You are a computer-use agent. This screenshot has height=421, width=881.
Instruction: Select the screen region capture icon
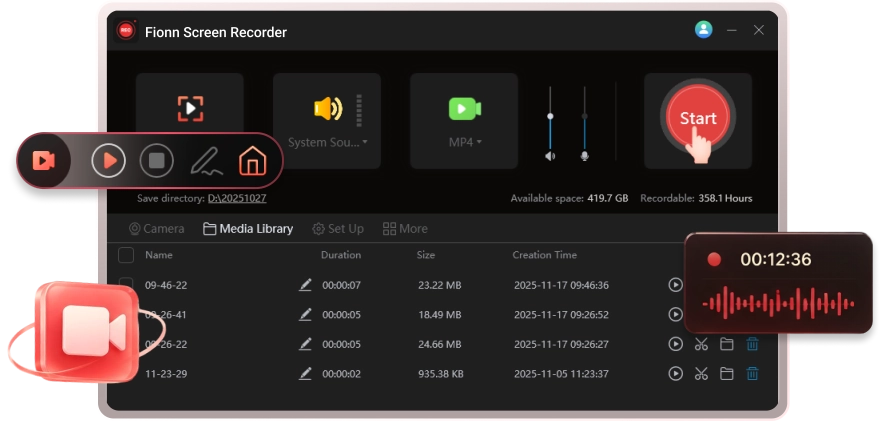click(x=190, y=108)
